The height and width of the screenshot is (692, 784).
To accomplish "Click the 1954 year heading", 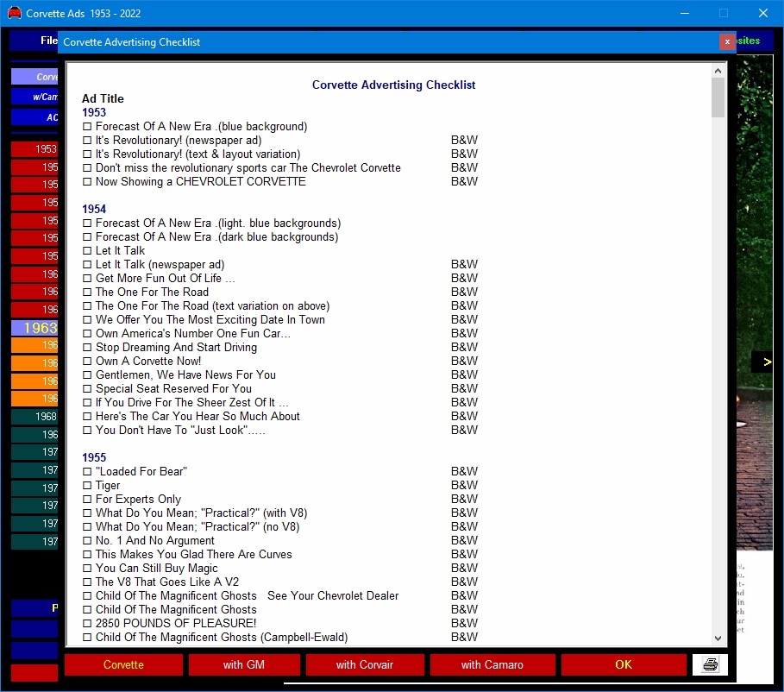I will pos(94,209).
